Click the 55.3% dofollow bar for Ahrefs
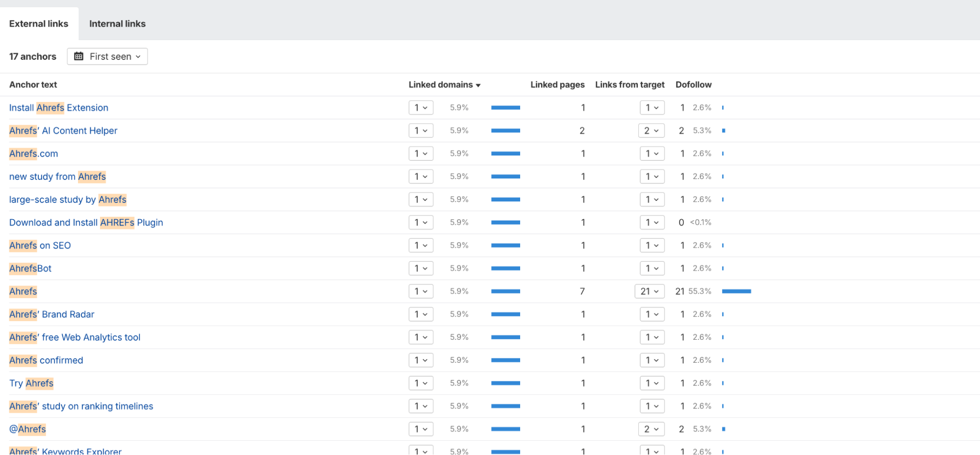This screenshot has height=455, width=980. click(x=736, y=291)
